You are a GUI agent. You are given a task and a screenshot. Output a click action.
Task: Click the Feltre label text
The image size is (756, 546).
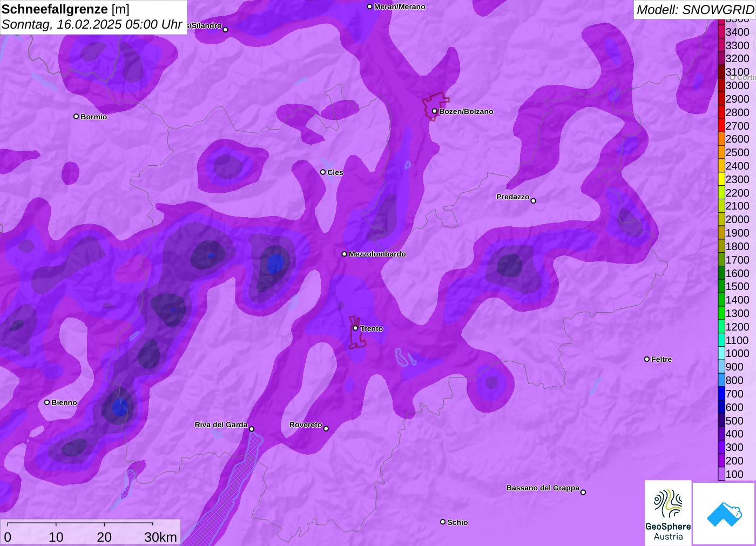coord(661,359)
